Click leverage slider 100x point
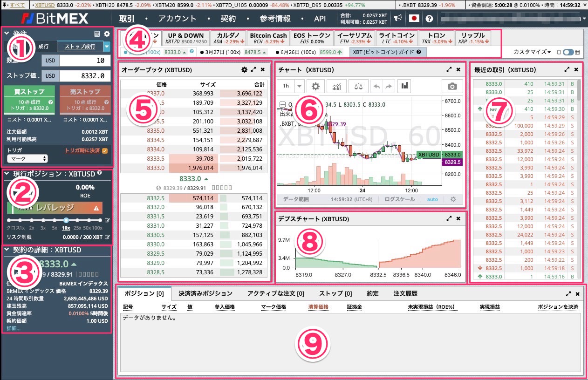588x380 pixels. [100, 220]
